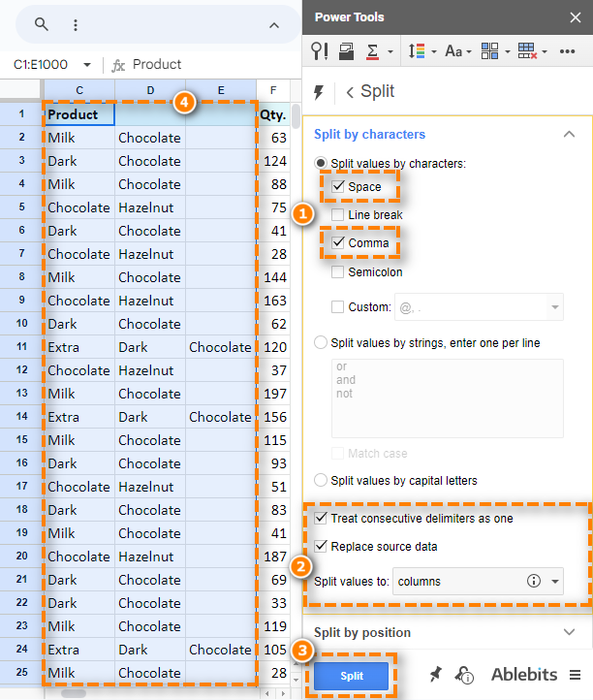Viewport: 593px width, 700px height.
Task: Toggle Replace source data checkbox
Action: [x=321, y=547]
